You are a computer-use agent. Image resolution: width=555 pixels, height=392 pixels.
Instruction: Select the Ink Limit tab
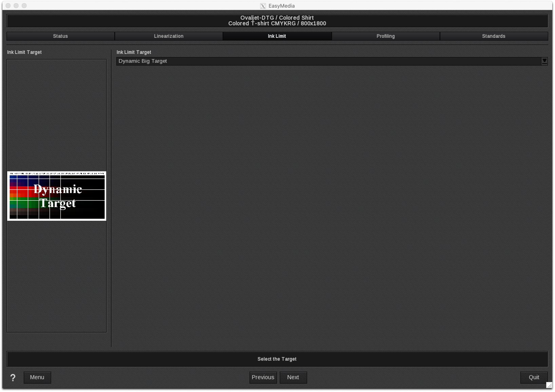(x=277, y=36)
